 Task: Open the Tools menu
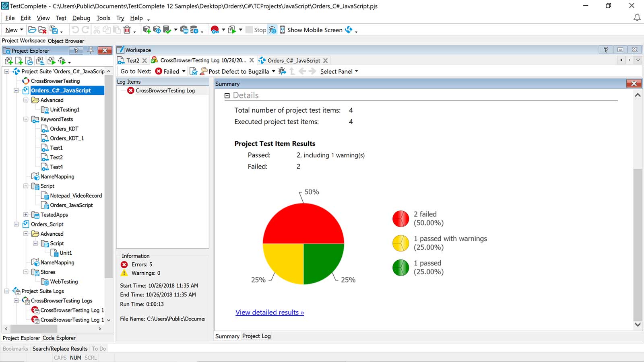(103, 18)
